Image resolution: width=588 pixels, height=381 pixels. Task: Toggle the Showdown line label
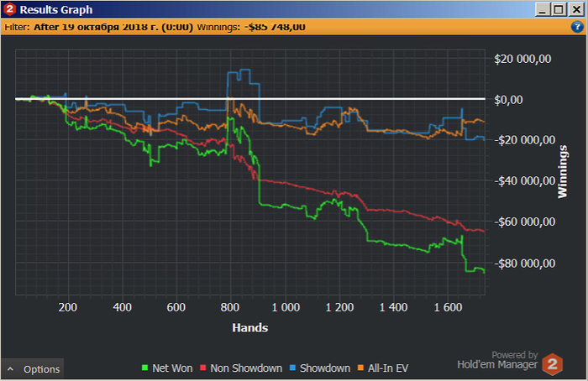click(325, 368)
